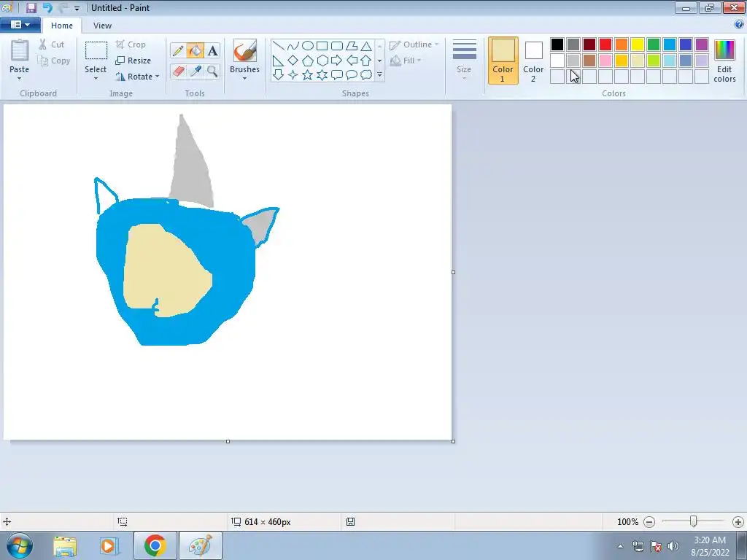Select the Text tool
The width and height of the screenshot is (747, 560).
(212, 50)
